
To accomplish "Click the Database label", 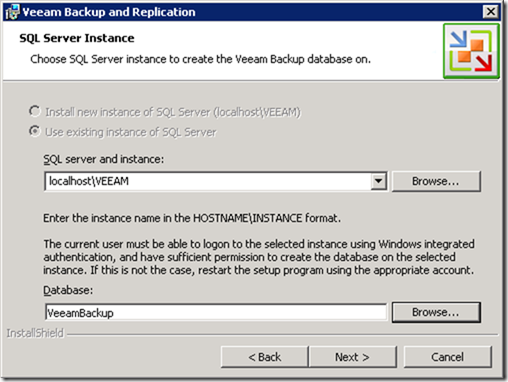I will (68, 290).
